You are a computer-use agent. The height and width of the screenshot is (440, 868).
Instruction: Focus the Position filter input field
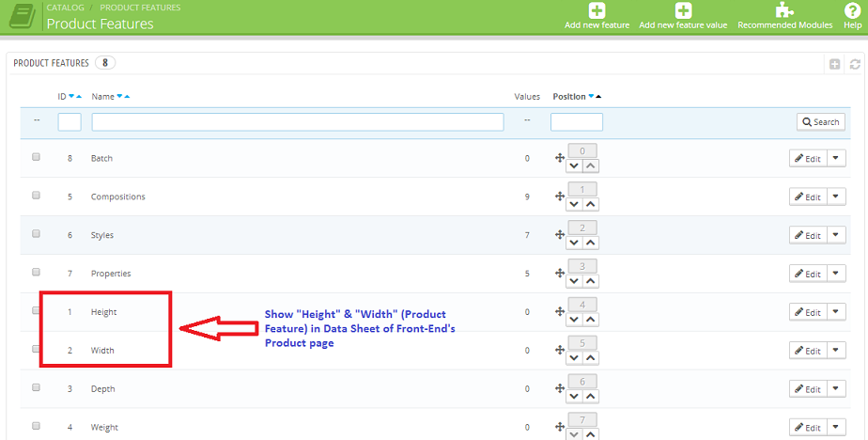pyautogui.click(x=577, y=122)
